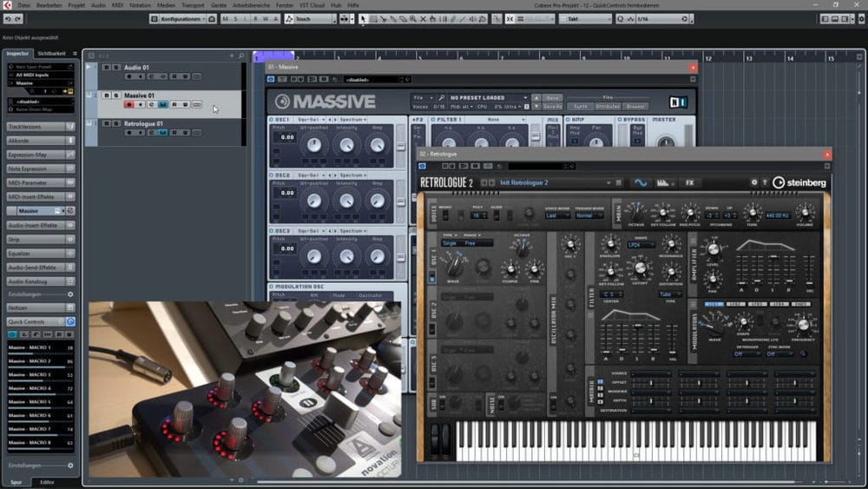Switch to the Inspector tab
The width and height of the screenshot is (868, 489).
(17, 54)
